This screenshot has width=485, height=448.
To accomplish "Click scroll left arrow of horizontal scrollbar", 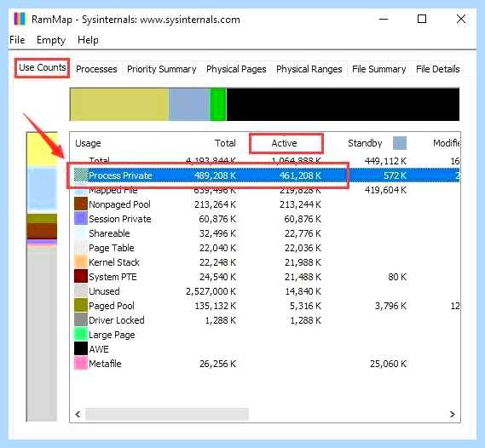I will click(78, 414).
